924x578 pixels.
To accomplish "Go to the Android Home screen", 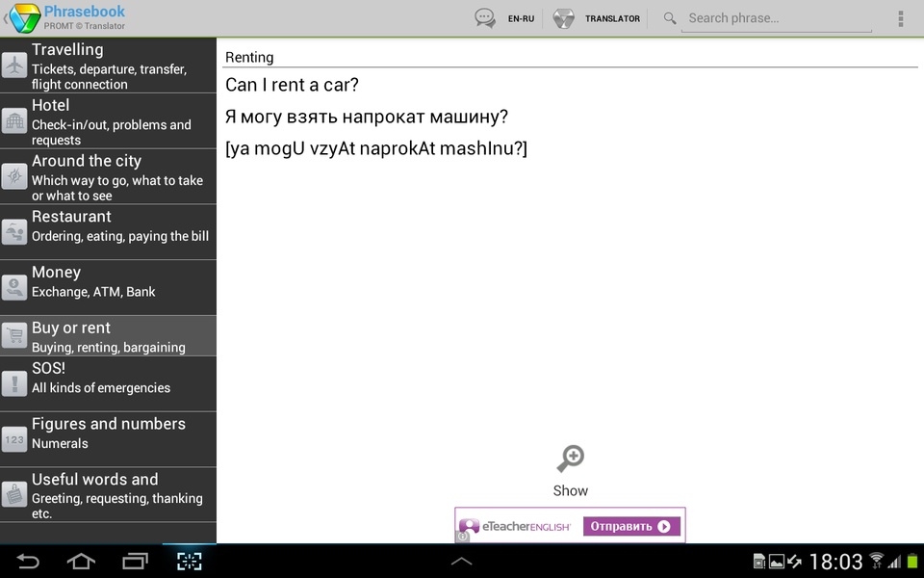I will pyautogui.click(x=81, y=561).
